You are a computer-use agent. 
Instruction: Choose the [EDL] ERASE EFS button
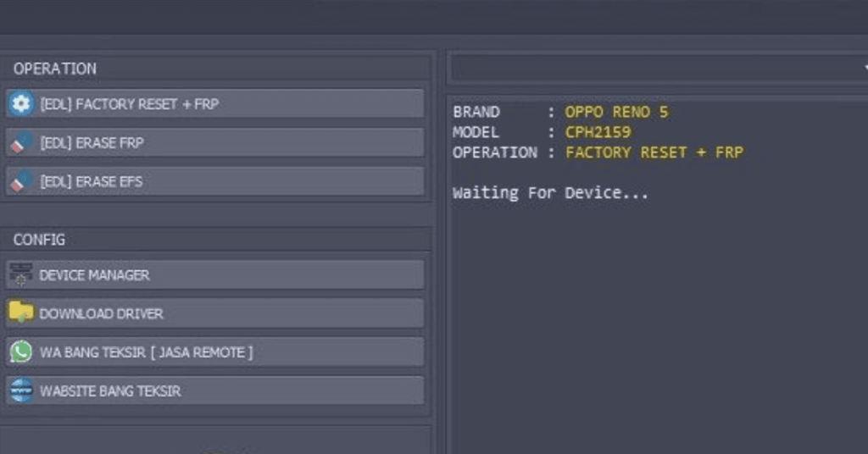tap(215, 180)
